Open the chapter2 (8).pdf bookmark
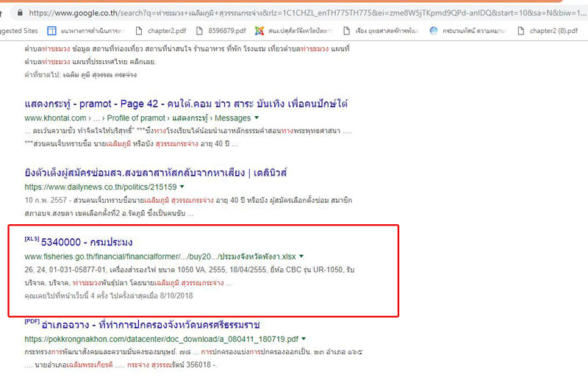 [552, 31]
